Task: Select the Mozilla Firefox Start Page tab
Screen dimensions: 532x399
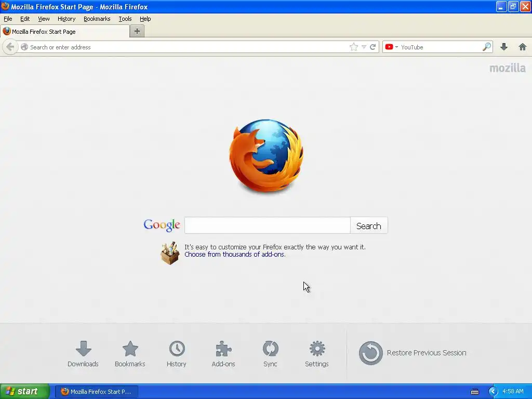Action: pos(65,32)
